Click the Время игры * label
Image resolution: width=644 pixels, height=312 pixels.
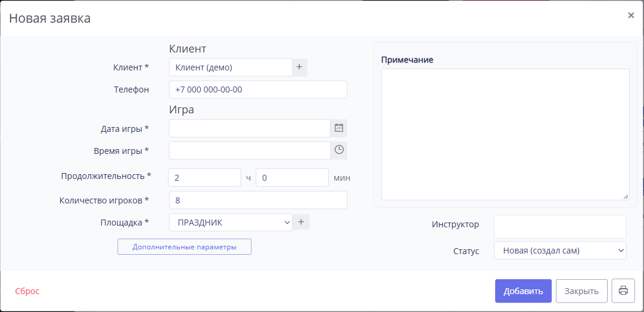coord(121,151)
